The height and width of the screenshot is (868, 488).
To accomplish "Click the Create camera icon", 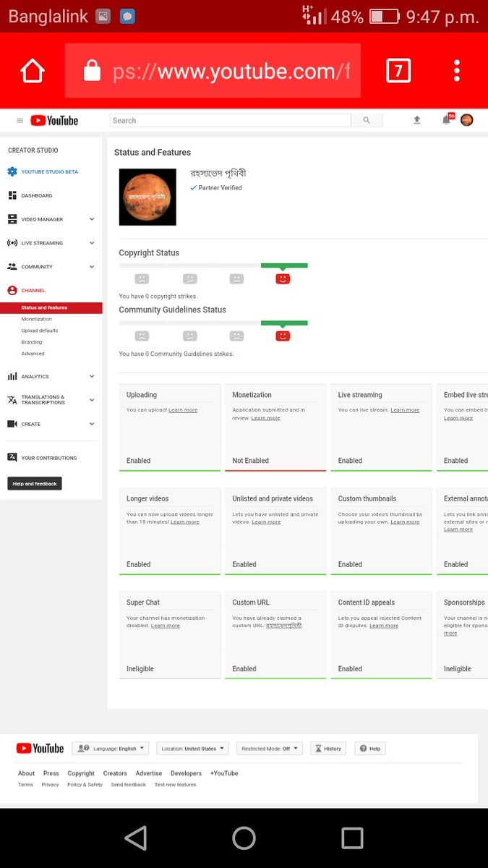I will (x=12, y=424).
